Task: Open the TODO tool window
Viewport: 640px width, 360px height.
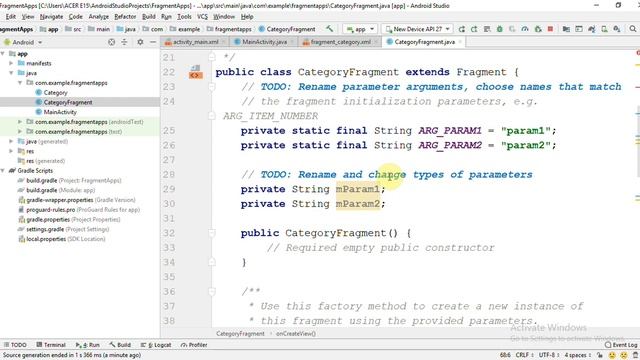Action: click(15, 345)
